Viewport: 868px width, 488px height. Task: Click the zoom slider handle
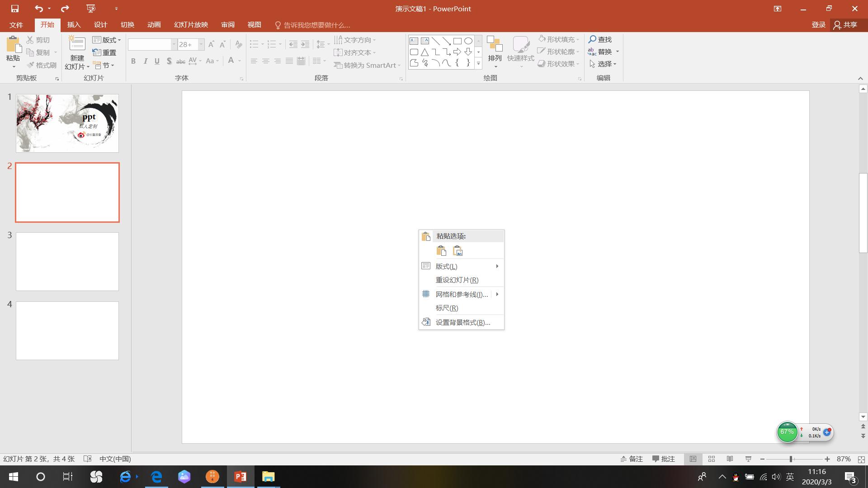(x=791, y=459)
